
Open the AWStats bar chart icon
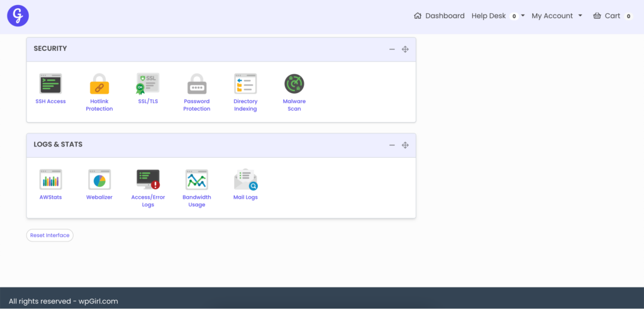(x=50, y=179)
